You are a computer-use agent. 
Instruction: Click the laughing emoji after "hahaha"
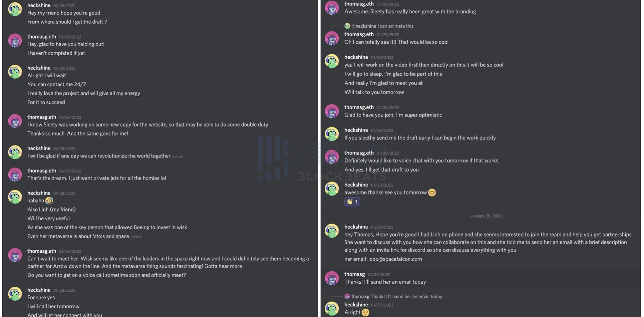49,201
